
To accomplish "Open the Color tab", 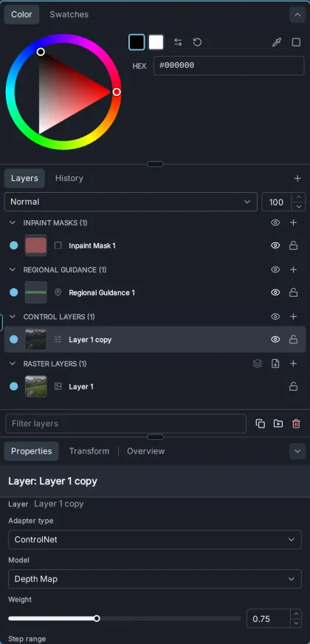I will [x=21, y=14].
